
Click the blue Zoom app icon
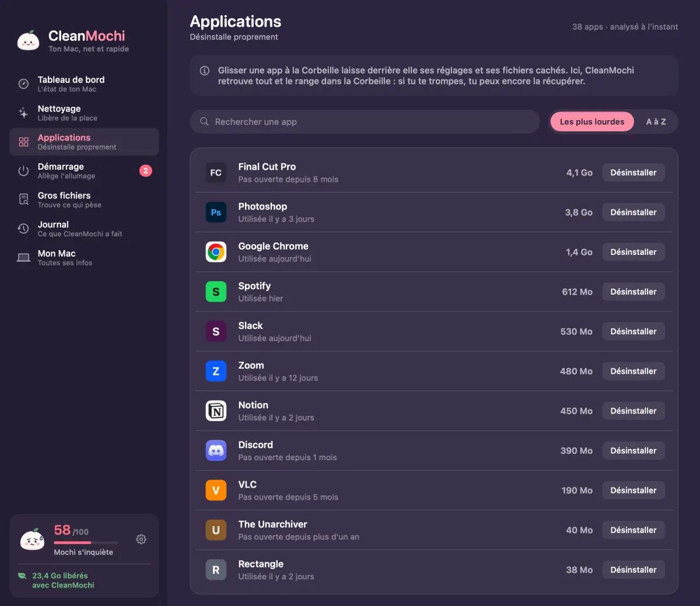216,371
